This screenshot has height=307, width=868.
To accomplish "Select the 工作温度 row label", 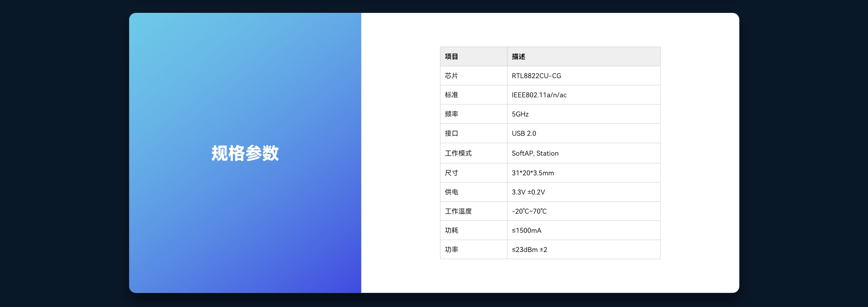I will pos(458,211).
